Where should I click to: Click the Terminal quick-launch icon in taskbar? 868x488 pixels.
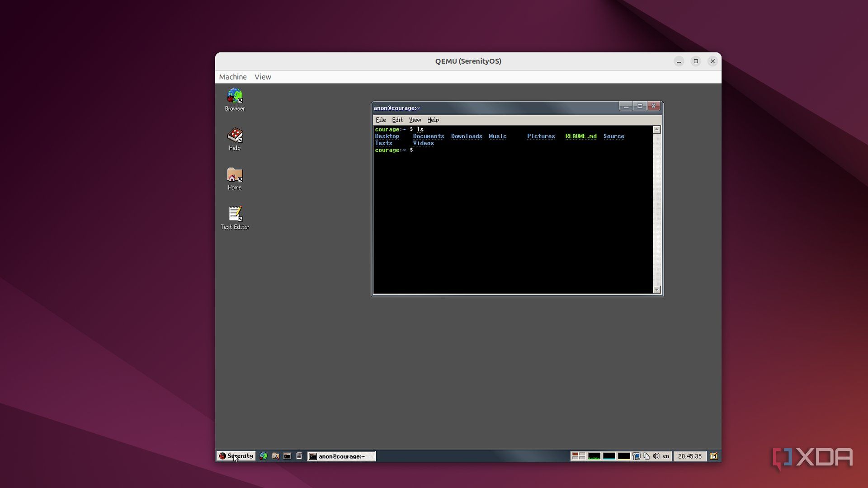pyautogui.click(x=287, y=456)
